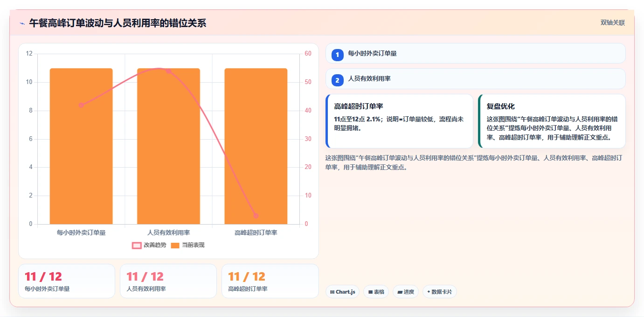Image resolution: width=644 pixels, height=317 pixels.
Task: Click x-axis label 人员有效利用率
Action: tap(168, 232)
